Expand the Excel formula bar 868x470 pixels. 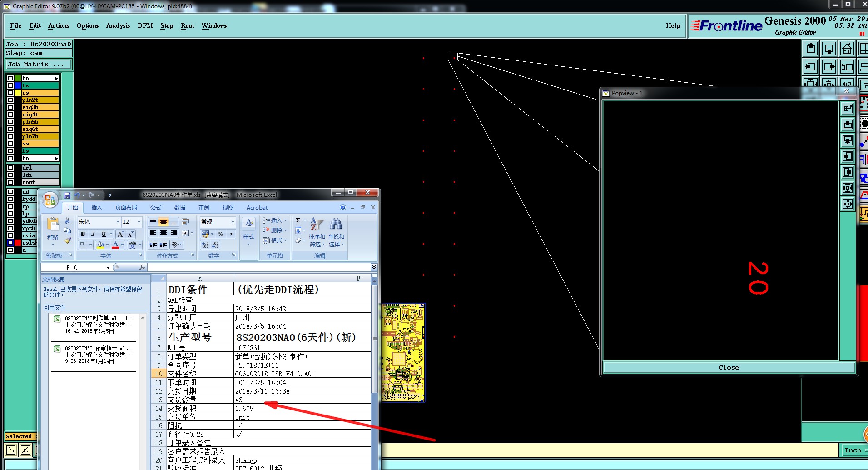tap(373, 267)
